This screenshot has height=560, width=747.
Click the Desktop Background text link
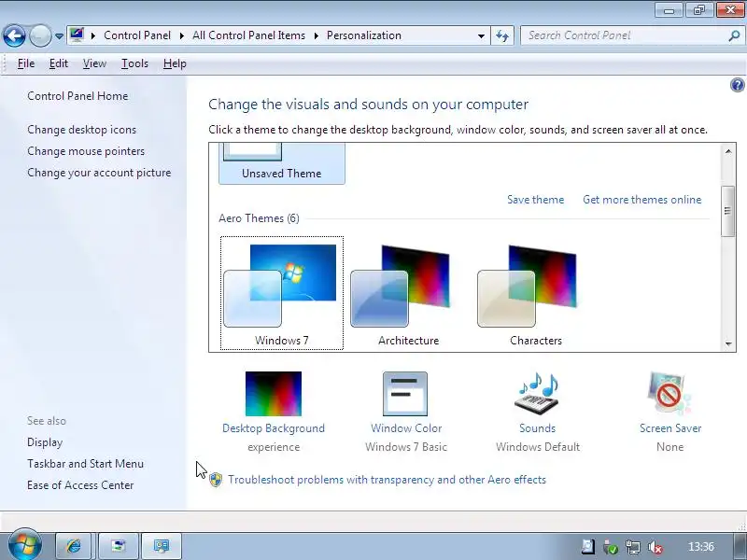click(274, 428)
